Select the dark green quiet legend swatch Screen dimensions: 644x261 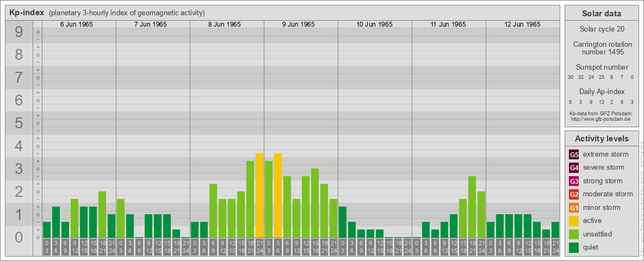pos(574,247)
